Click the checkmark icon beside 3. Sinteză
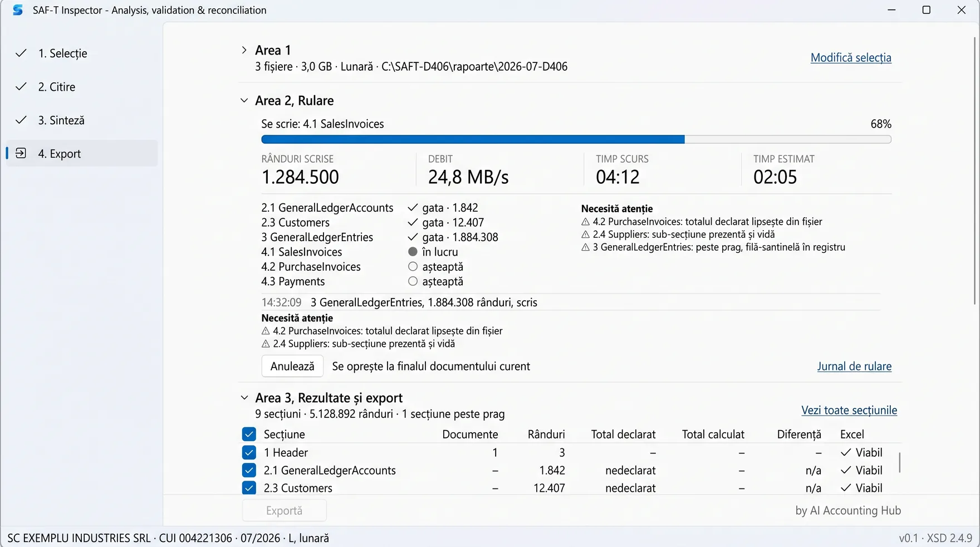The image size is (980, 547). click(21, 120)
